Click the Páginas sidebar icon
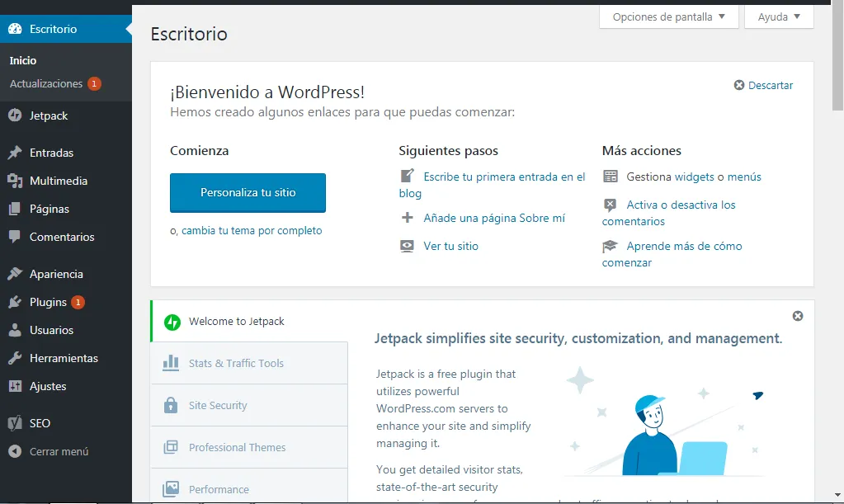Screen dimensions: 844x504 click(x=15, y=209)
